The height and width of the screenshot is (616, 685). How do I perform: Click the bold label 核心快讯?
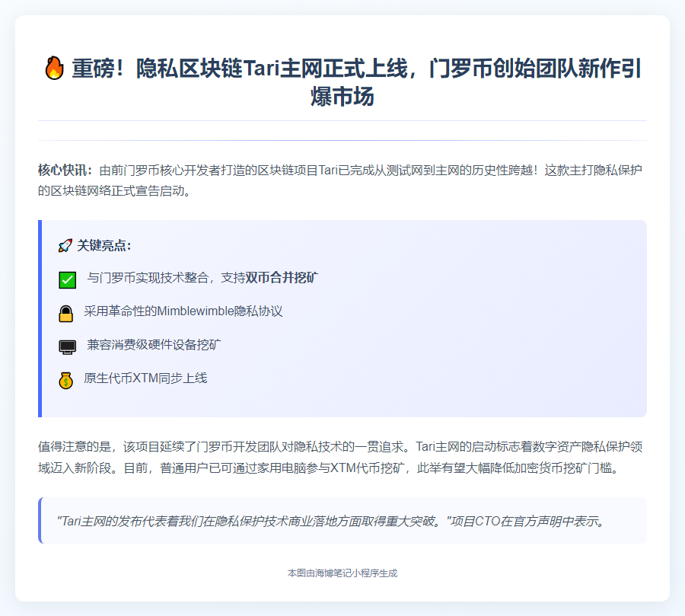(x=65, y=170)
